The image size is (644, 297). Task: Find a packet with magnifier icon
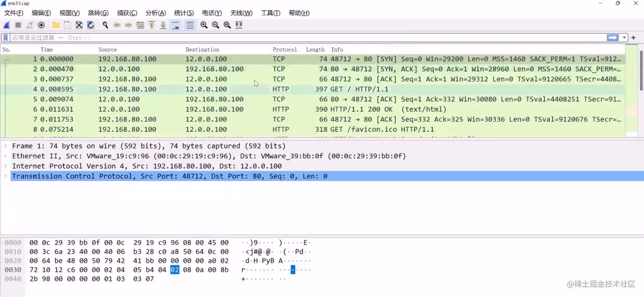(105, 26)
